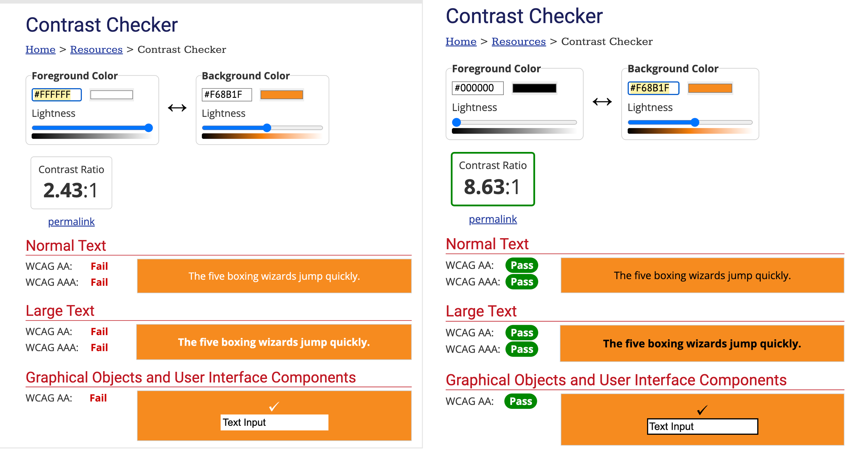Click the left panel swap colors arrow
This screenshot has height=451, width=868.
click(x=177, y=108)
